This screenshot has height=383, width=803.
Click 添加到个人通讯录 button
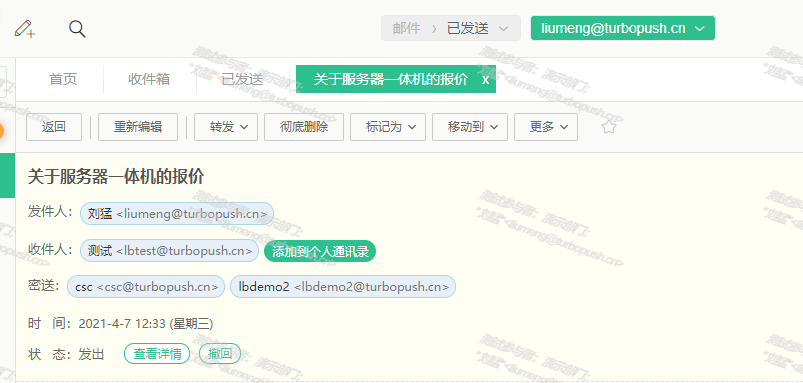[x=320, y=251]
